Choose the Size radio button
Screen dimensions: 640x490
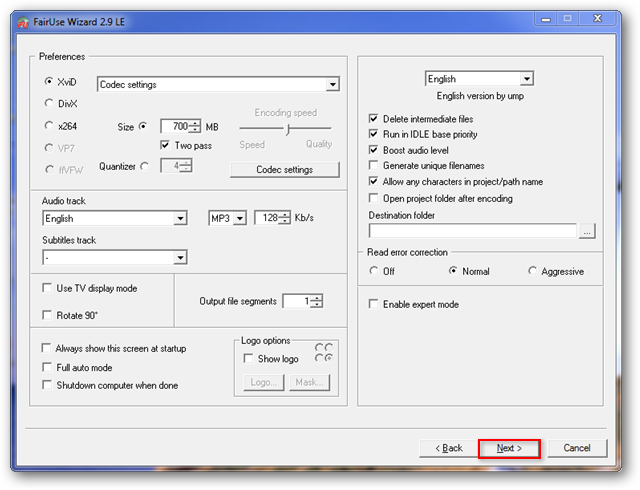(x=143, y=126)
